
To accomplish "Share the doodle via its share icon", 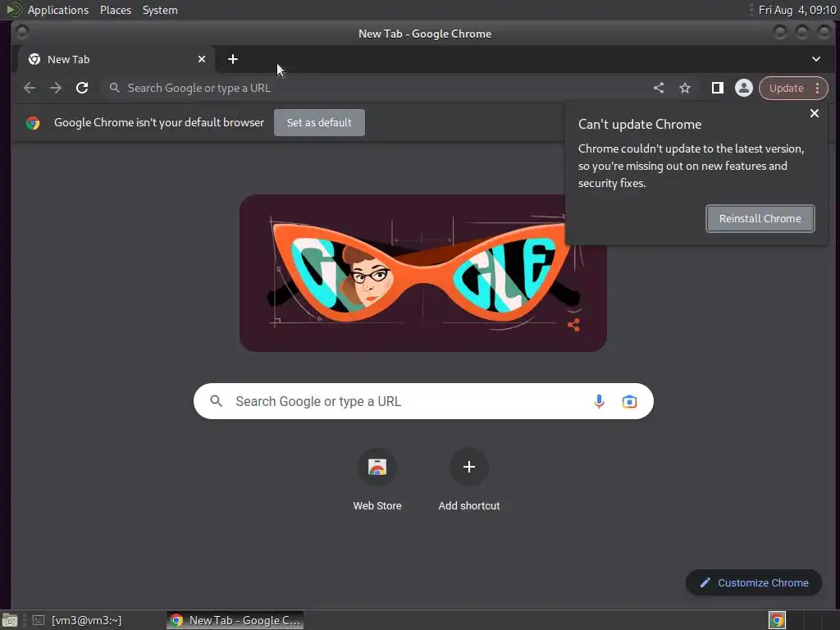I will (573, 325).
